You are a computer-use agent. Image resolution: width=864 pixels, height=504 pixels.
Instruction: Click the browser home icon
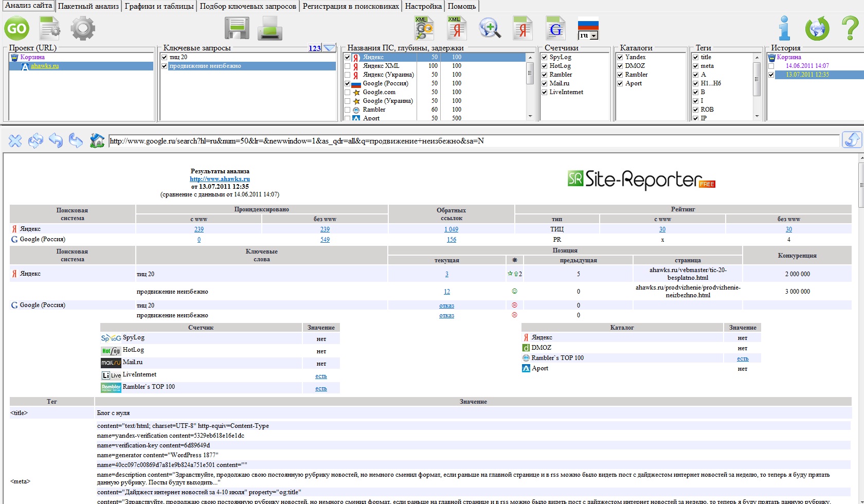[97, 140]
